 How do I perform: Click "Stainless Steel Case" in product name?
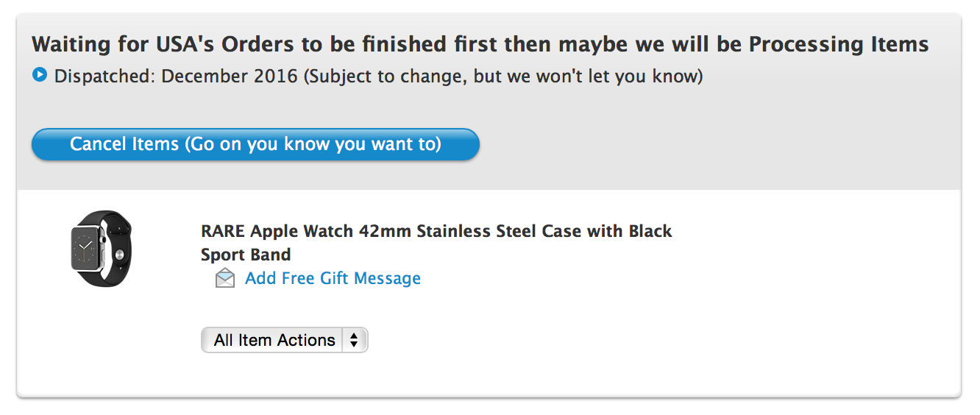pyautogui.click(x=499, y=231)
